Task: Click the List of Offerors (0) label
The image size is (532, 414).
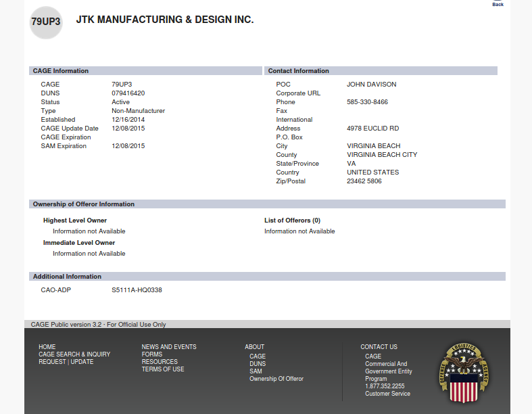Action: tap(293, 221)
